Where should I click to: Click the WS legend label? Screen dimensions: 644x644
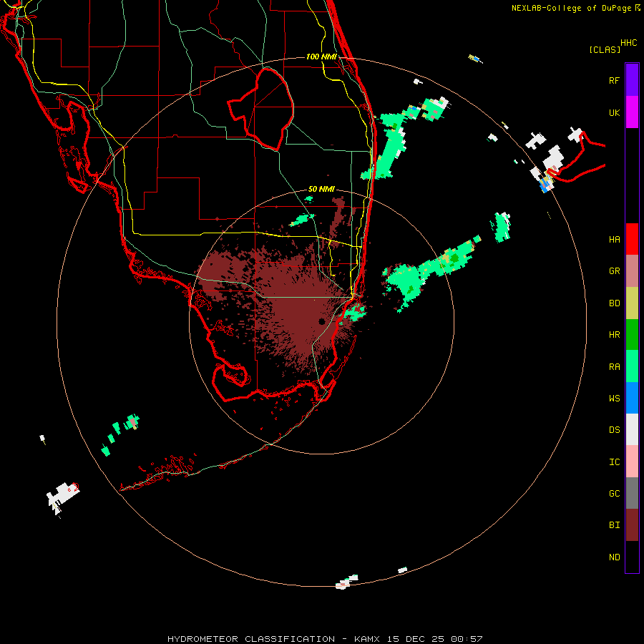pos(614,399)
